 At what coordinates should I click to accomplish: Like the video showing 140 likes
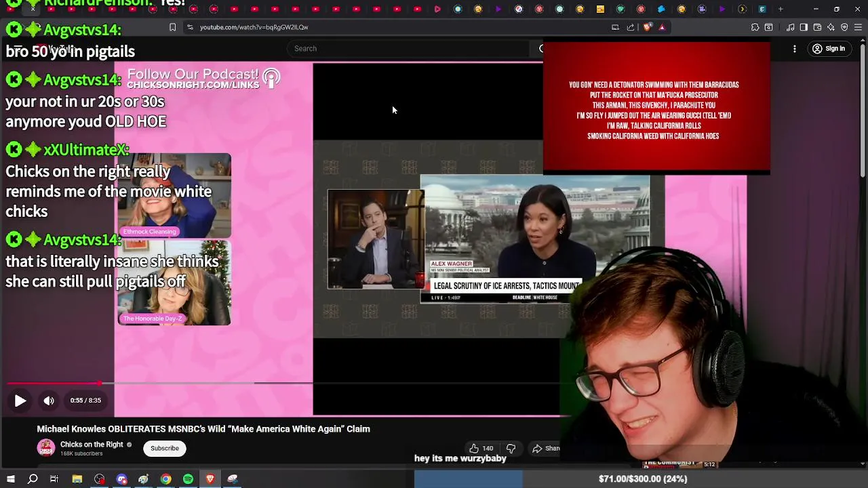point(481,448)
